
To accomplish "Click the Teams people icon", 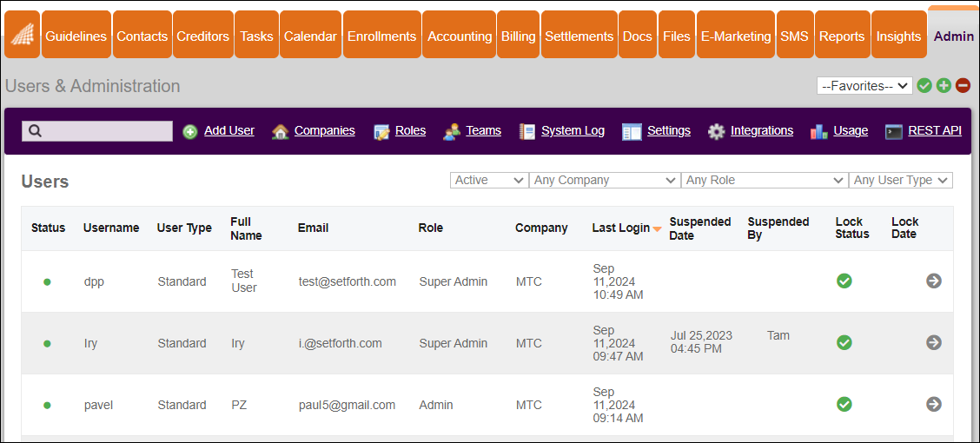I will coord(452,131).
